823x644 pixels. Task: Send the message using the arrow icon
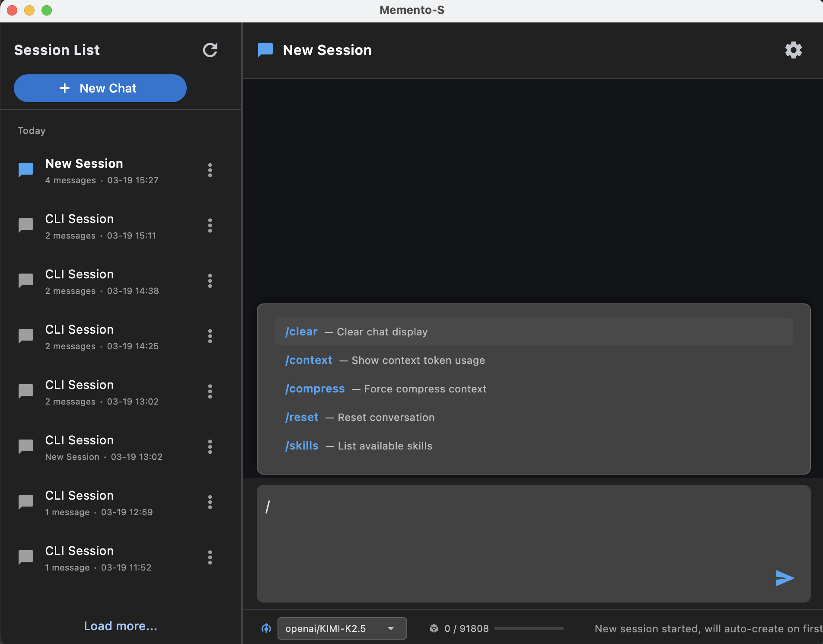coord(785,578)
